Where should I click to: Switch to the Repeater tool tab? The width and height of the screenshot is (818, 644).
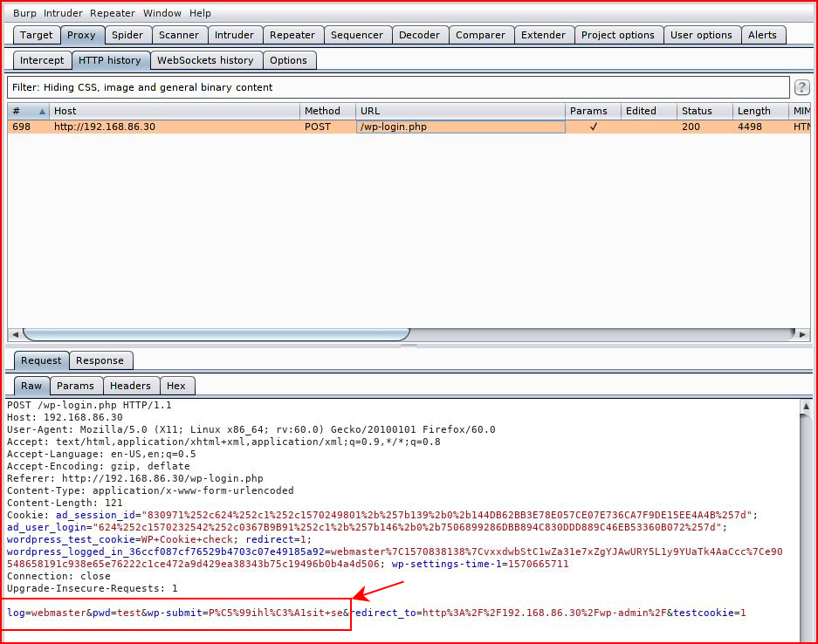click(292, 35)
